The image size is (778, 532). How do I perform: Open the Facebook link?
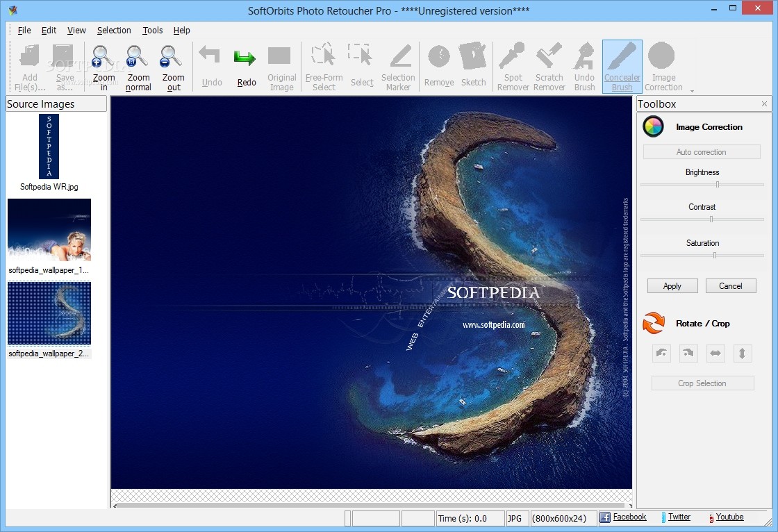[x=629, y=517]
